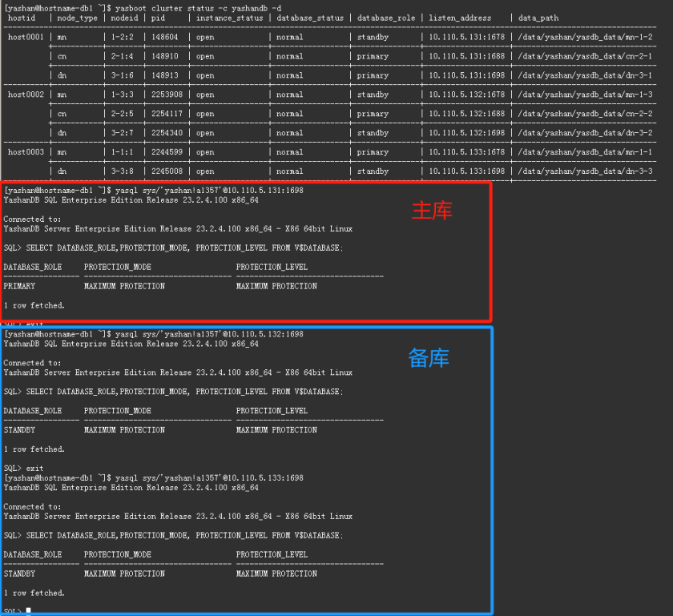
Task: Select the 'node_type' column header
Action: point(77,18)
